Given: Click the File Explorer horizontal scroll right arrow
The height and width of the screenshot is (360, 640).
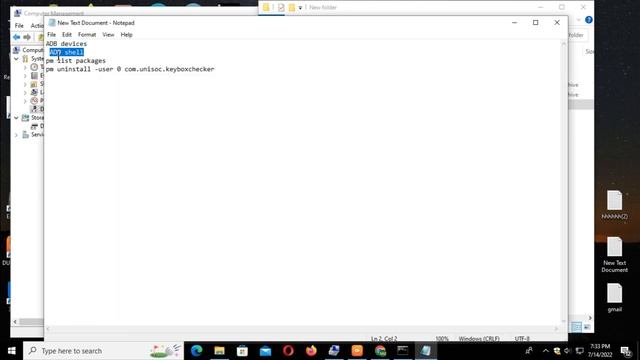Looking at the screenshot, I should click(590, 318).
